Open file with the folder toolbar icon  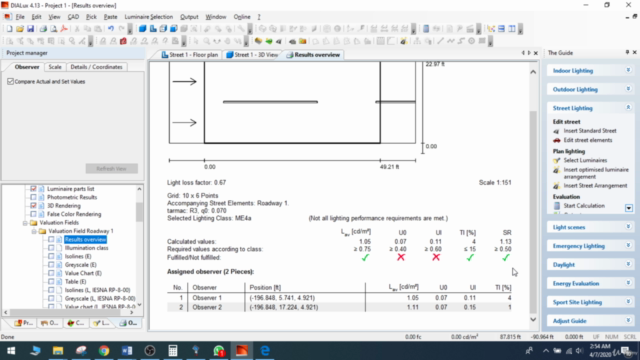[20, 29]
